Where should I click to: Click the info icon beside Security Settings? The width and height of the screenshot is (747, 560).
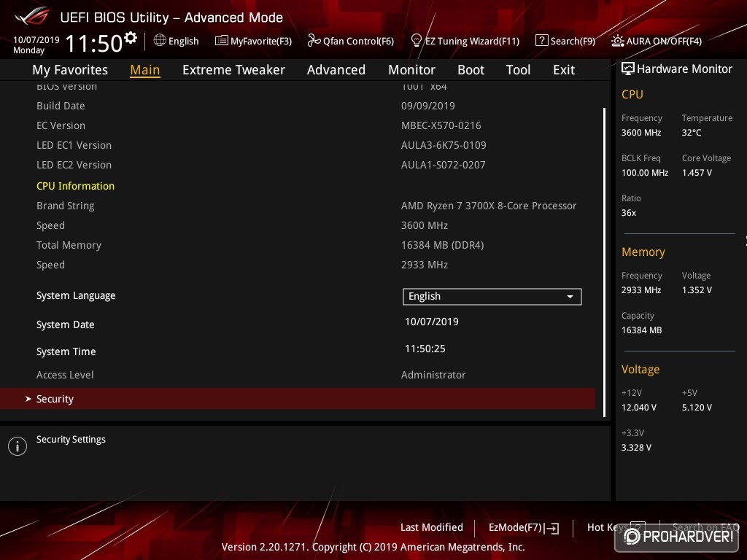click(18, 446)
